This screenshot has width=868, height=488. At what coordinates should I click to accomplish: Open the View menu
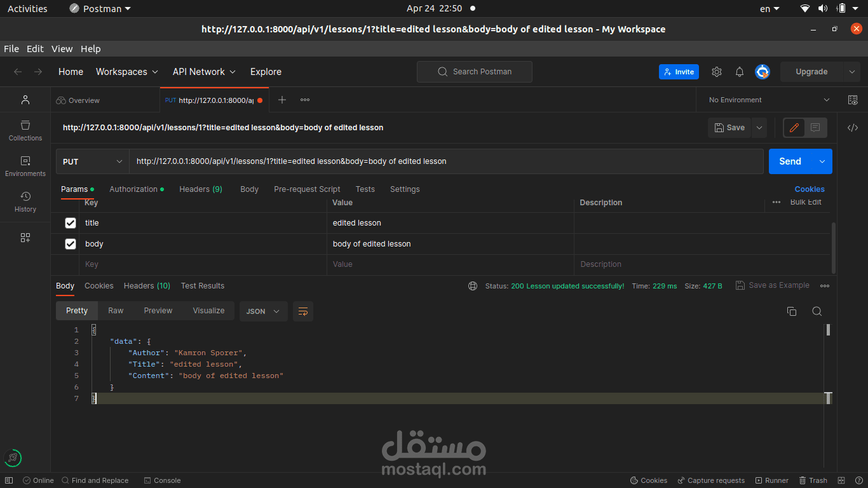coord(62,49)
